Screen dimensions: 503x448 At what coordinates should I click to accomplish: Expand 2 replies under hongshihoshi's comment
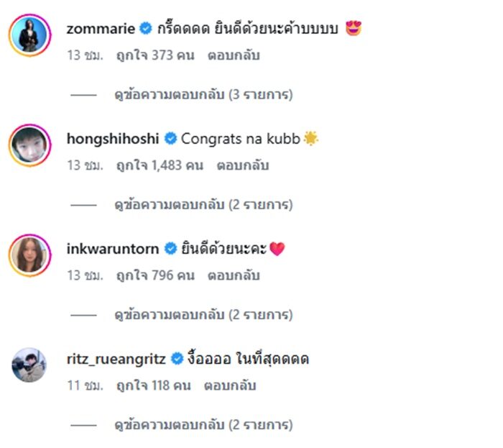coord(203,205)
